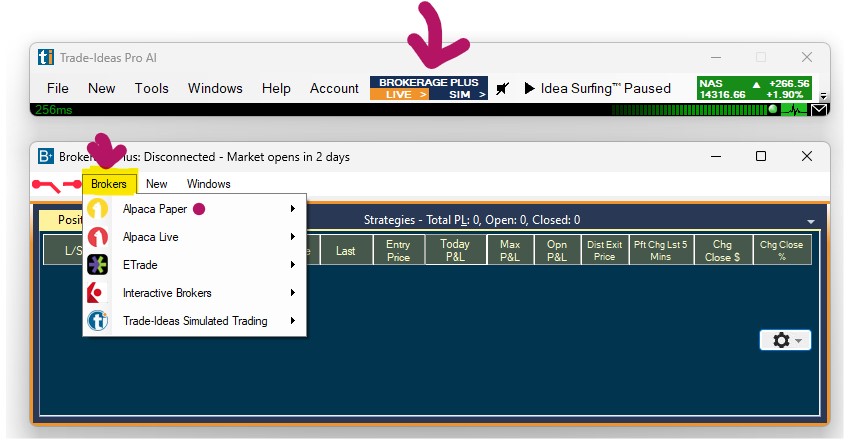Select Alpaca Live from the Brokers menu
849x444 pixels.
click(194, 237)
